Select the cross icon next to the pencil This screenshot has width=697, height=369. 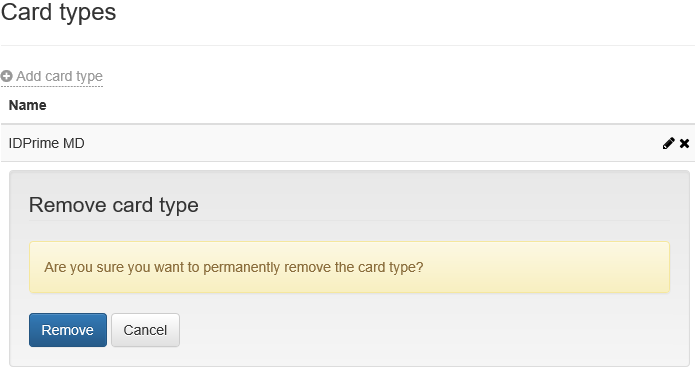pyautogui.click(x=685, y=143)
